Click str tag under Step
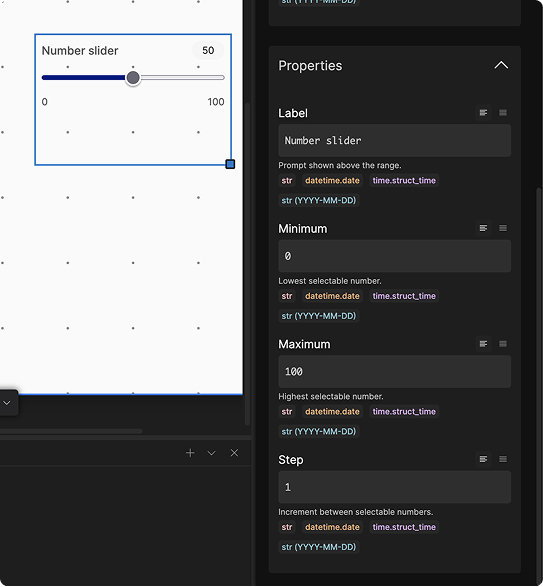This screenshot has height=587, width=543. (287, 527)
